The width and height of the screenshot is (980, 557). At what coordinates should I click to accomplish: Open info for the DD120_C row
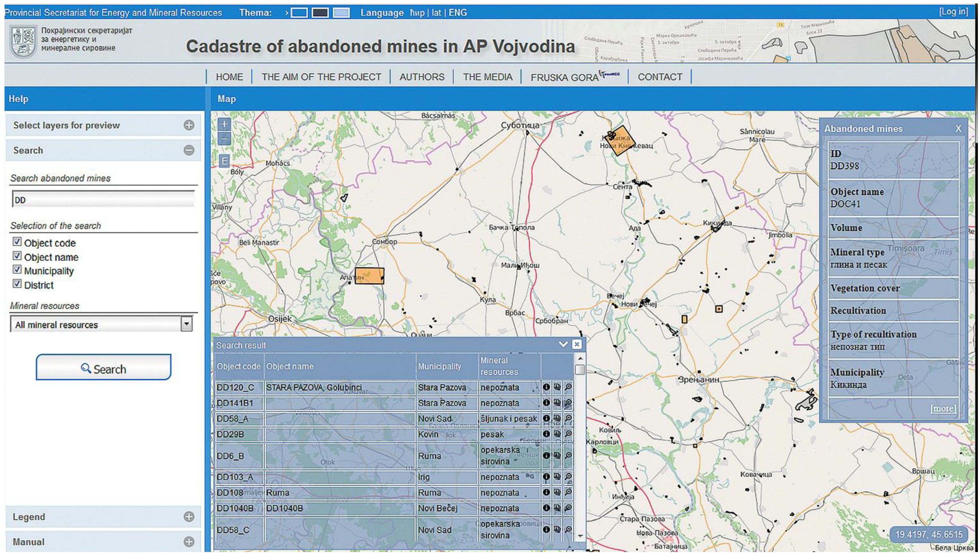pyautogui.click(x=546, y=387)
